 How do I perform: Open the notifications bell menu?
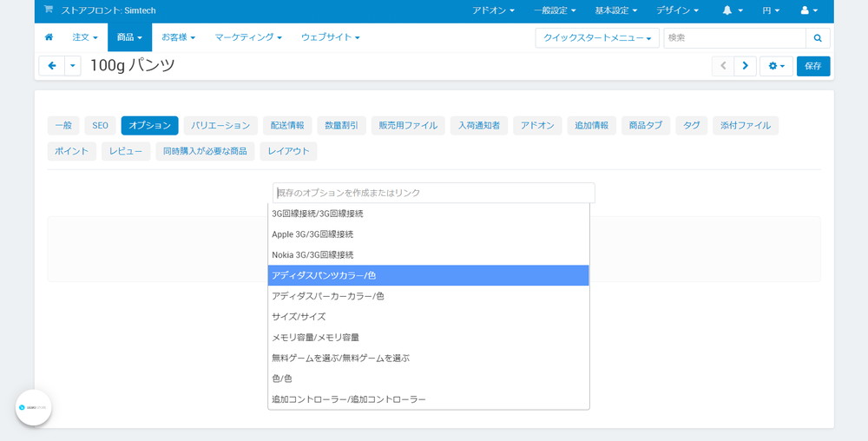coord(733,10)
